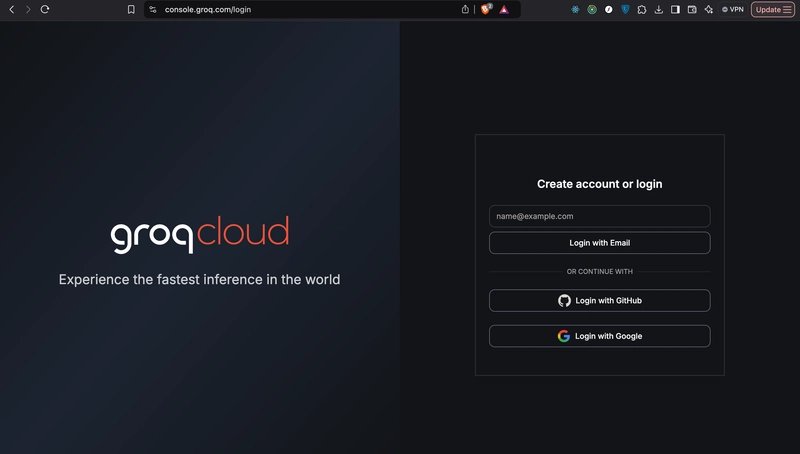Sign in using Login with Google
The image size is (800, 454).
coord(599,336)
